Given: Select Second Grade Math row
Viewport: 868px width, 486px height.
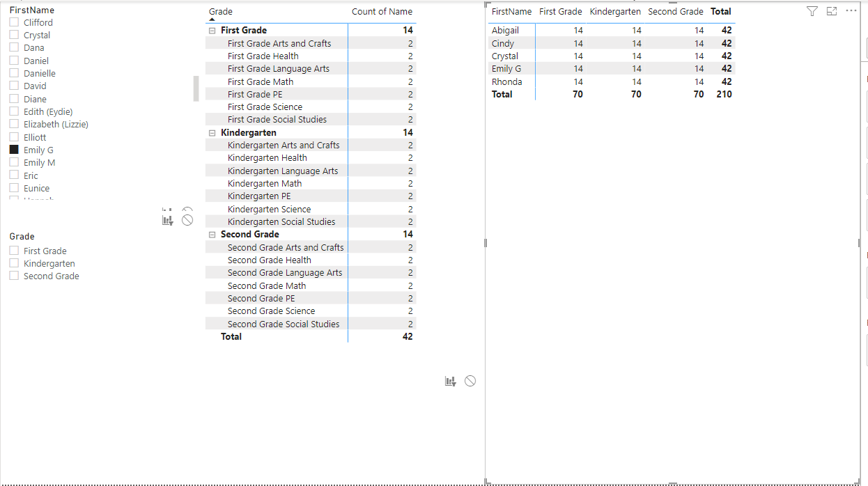Looking at the screenshot, I should (311, 285).
